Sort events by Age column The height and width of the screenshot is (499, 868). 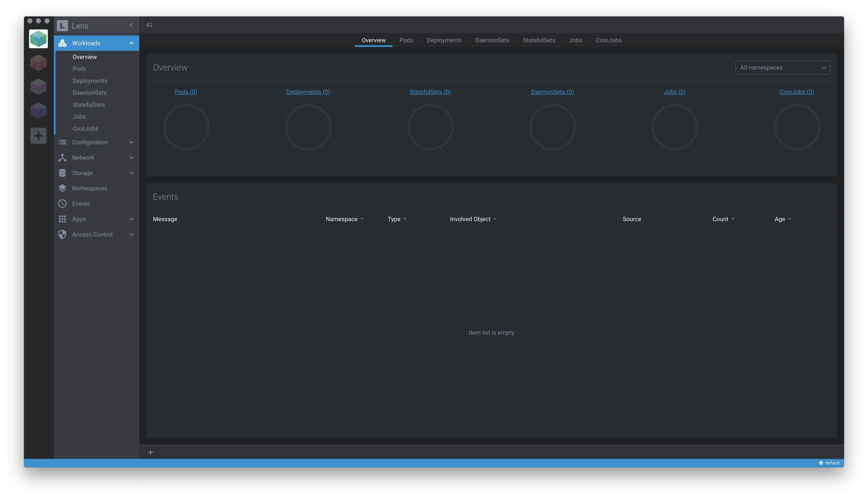click(x=783, y=219)
